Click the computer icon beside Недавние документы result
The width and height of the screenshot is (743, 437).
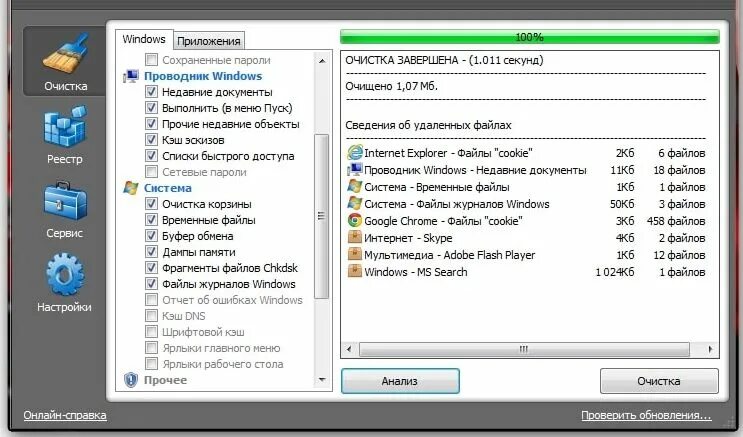click(x=354, y=169)
